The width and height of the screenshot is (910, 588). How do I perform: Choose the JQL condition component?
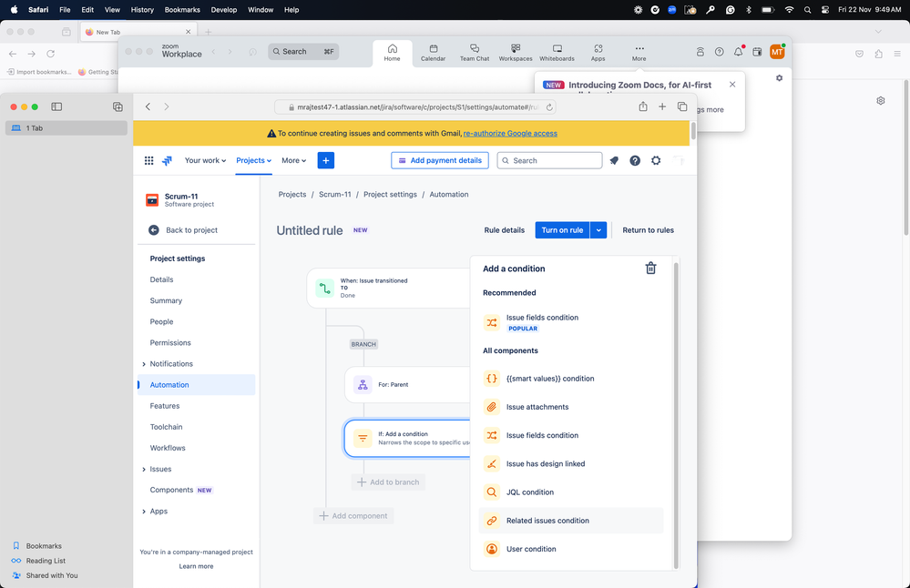click(x=571, y=492)
